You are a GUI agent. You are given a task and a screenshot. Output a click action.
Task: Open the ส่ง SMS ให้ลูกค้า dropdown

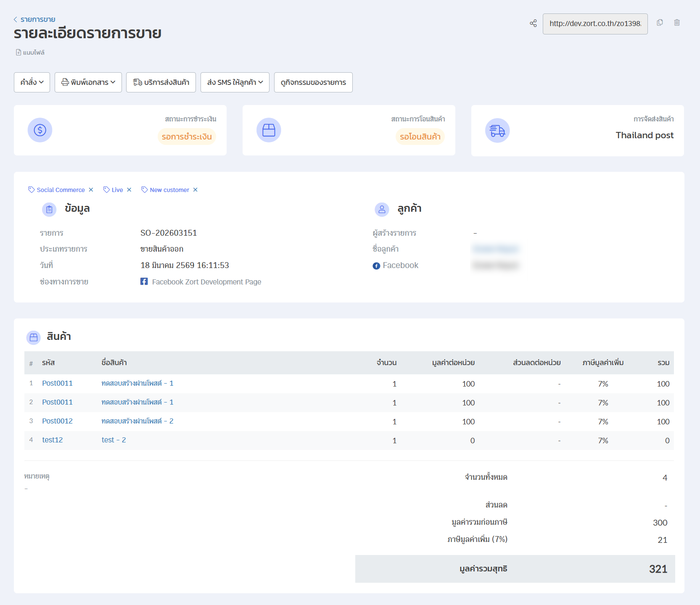(235, 82)
